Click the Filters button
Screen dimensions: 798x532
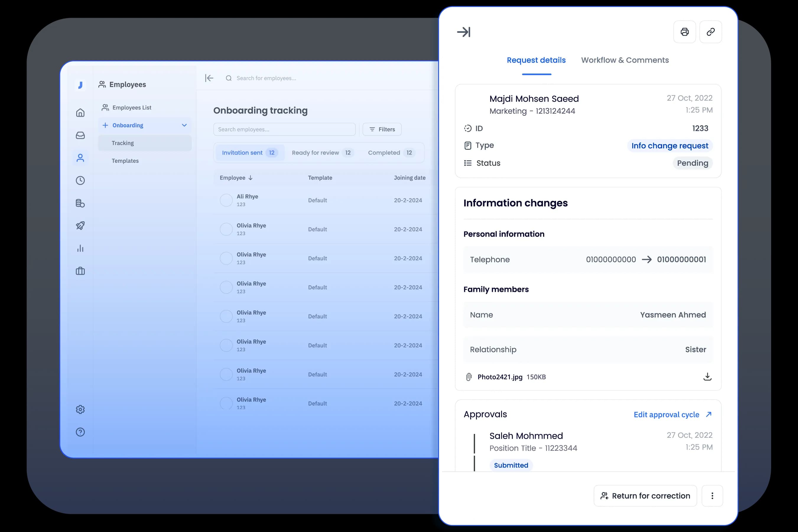(382, 129)
